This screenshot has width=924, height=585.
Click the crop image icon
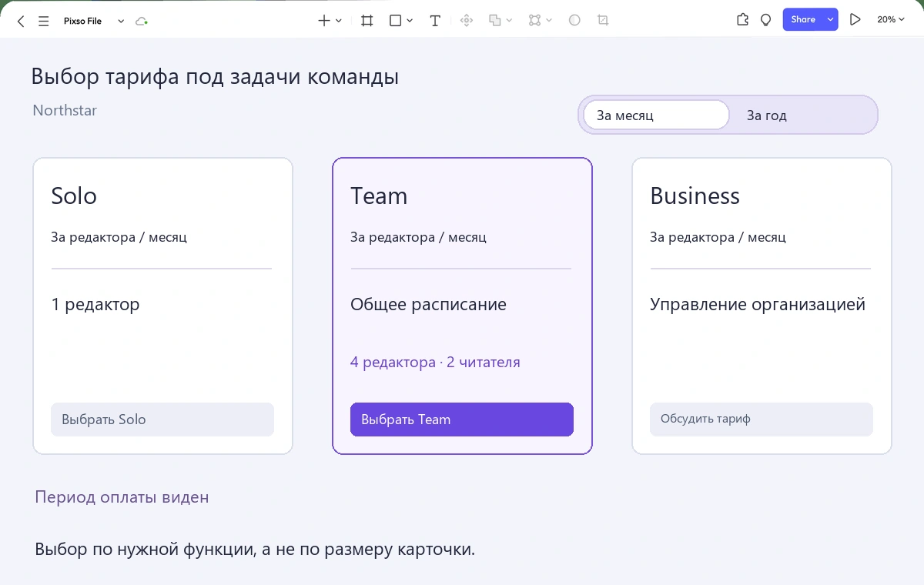pos(603,21)
